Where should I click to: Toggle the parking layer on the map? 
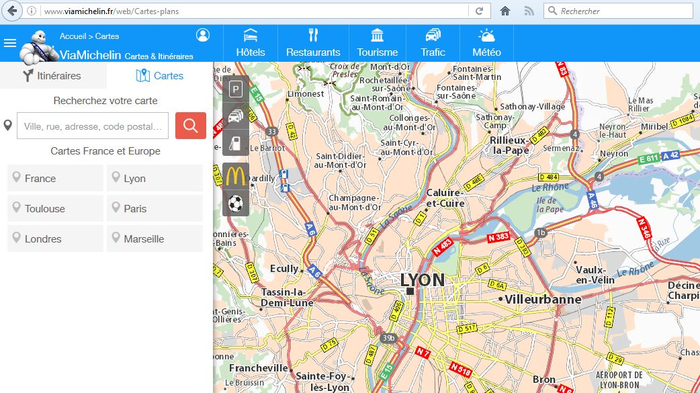236,89
